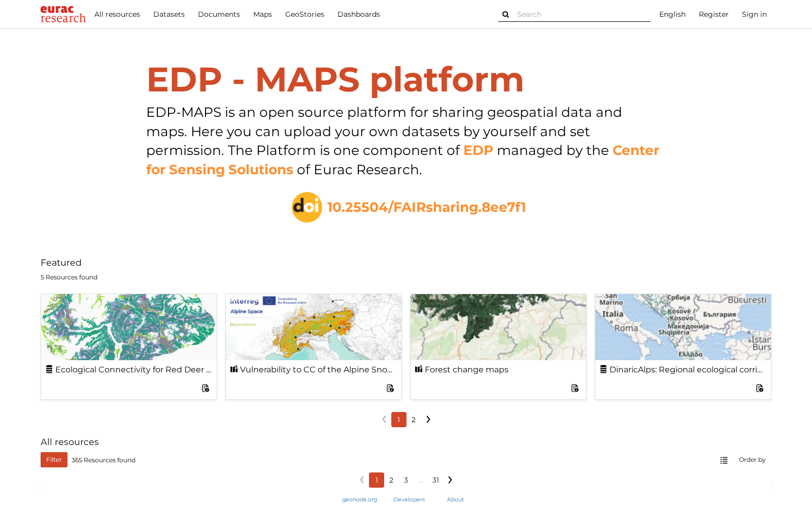Go to next featured page arrow

428,420
